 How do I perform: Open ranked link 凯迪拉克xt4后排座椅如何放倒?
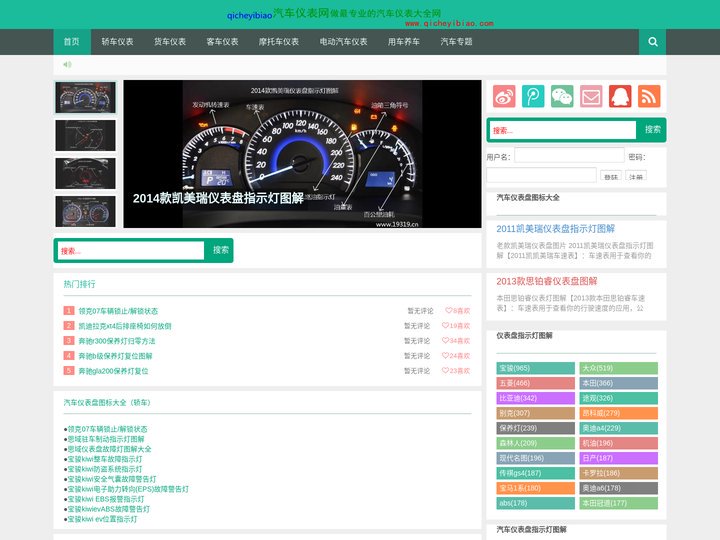tap(125, 326)
